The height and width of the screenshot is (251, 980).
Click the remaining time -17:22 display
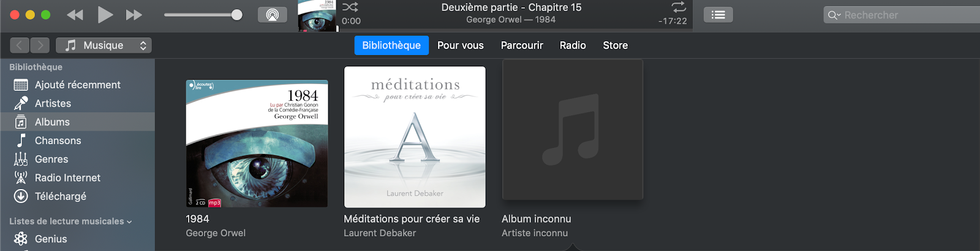click(673, 21)
